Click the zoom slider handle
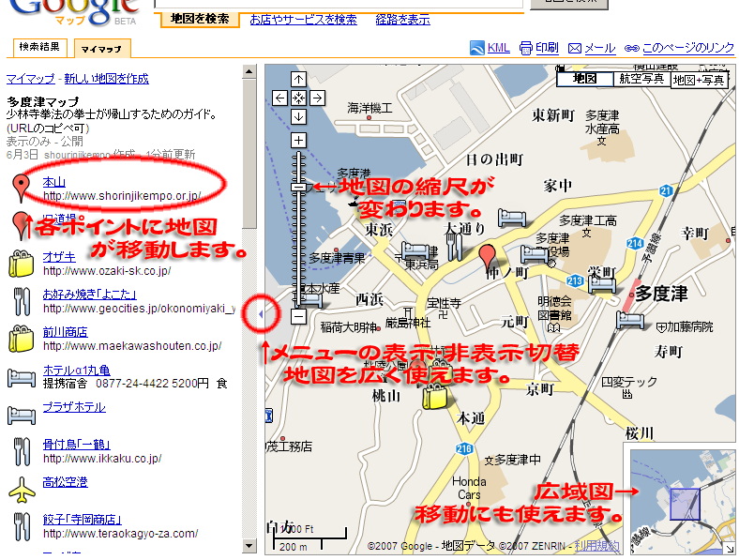Image resolution: width=739 pixels, height=560 pixels. click(x=298, y=187)
